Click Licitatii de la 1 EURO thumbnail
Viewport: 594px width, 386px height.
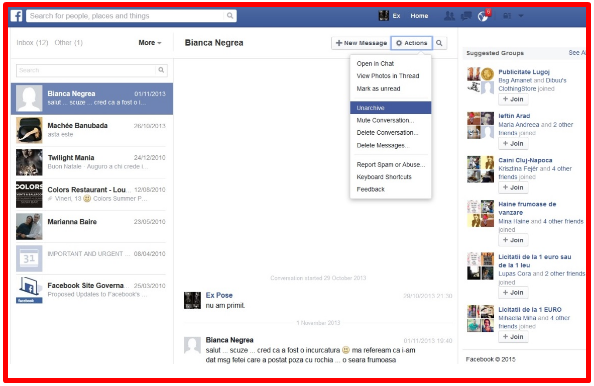pos(480,319)
